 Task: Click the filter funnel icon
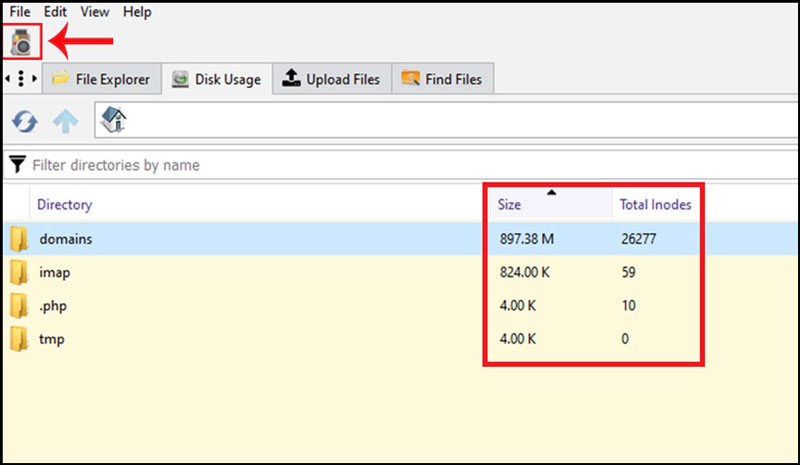click(x=17, y=165)
